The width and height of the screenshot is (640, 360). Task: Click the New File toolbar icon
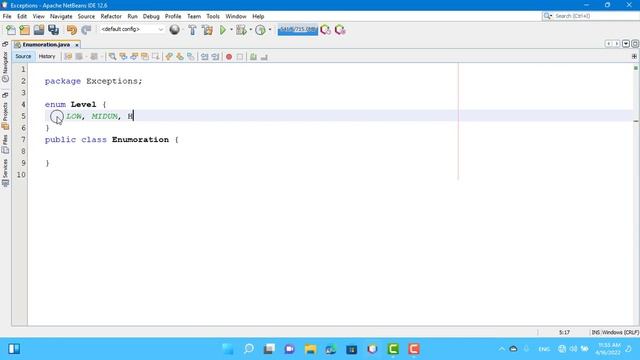click(11, 30)
